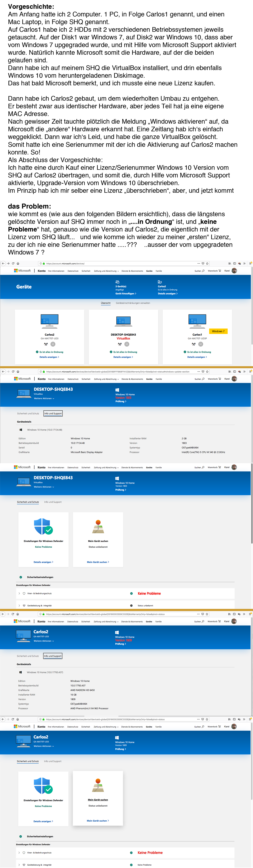This screenshot has width=253, height=868.
Task: Expand Geräteleistung & -integrität with Status unbekannt
Action: coord(19,606)
